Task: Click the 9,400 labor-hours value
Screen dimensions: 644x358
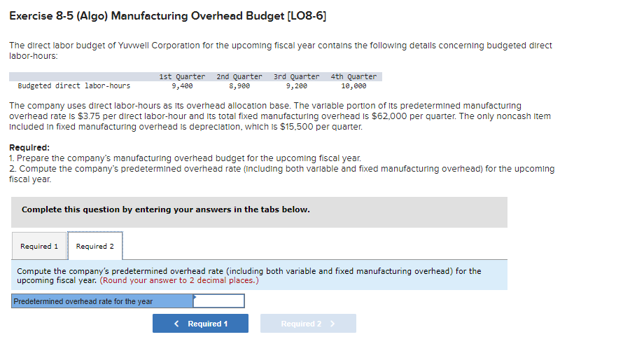Action: point(182,86)
